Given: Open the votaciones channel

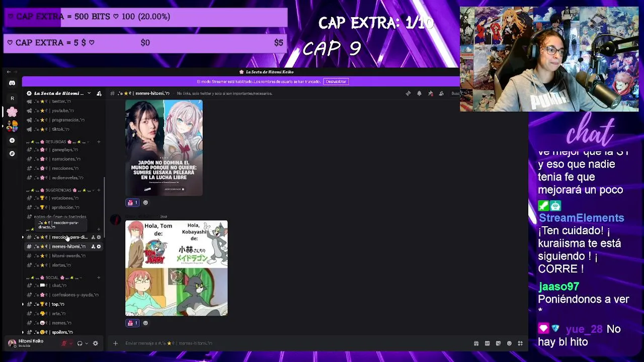Looking at the screenshot, I should pos(64,198).
